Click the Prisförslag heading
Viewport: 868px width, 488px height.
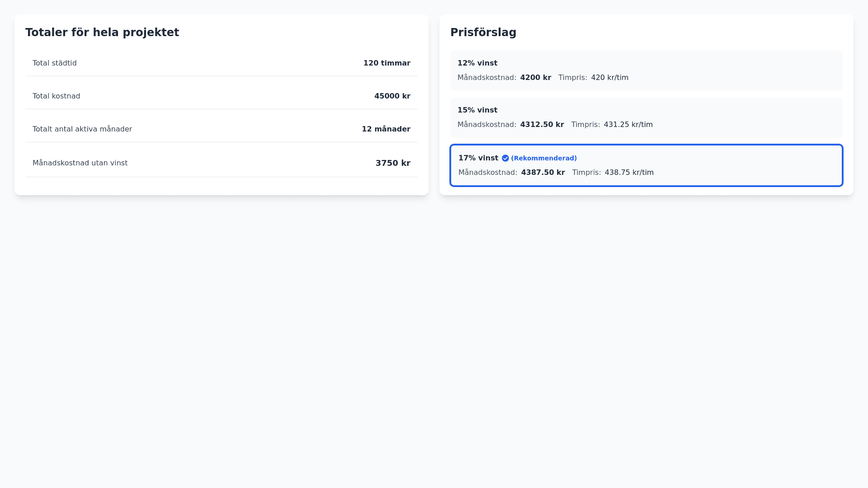483,33
